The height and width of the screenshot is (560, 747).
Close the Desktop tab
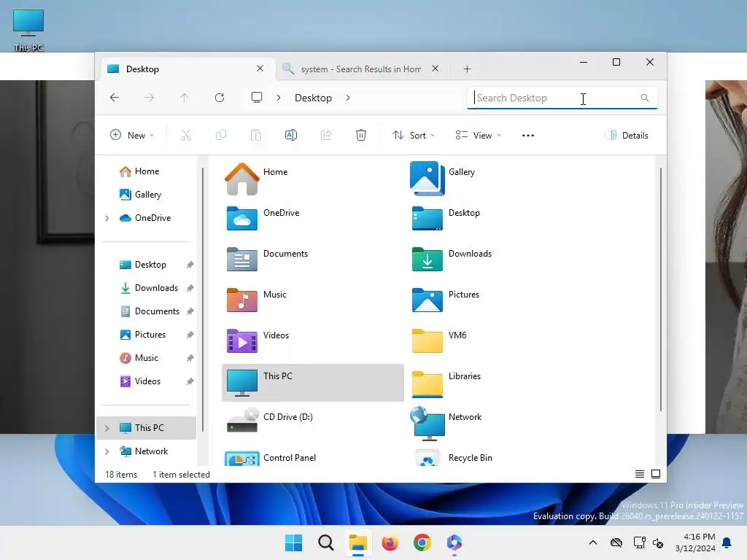[260, 69]
